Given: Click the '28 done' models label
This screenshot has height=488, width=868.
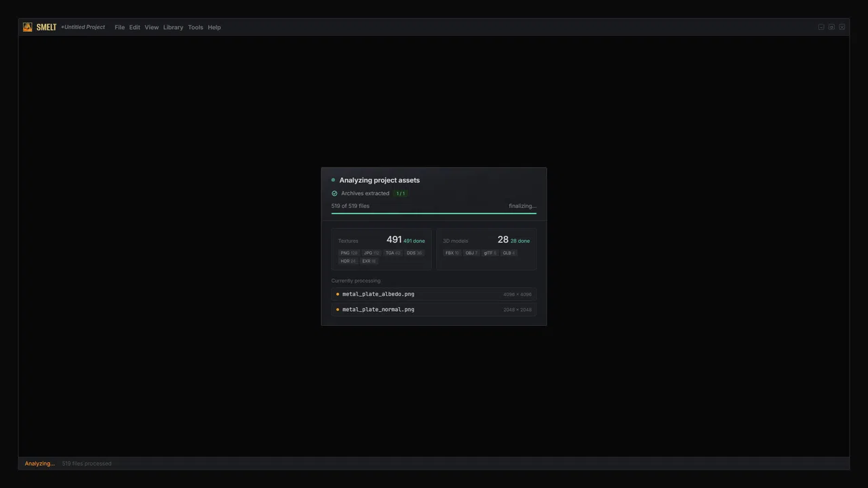Looking at the screenshot, I should (x=520, y=241).
